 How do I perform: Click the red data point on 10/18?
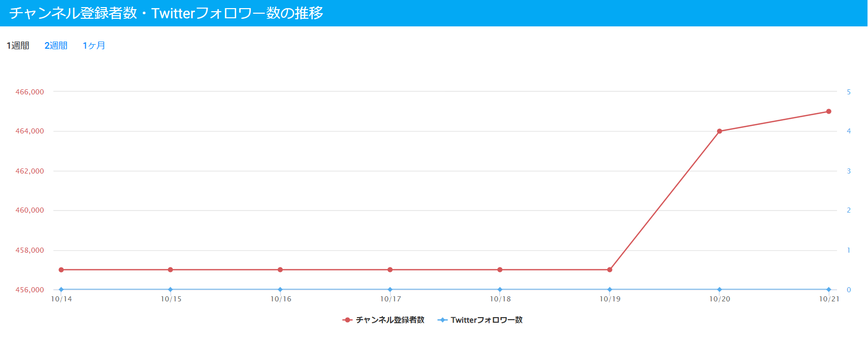point(500,270)
